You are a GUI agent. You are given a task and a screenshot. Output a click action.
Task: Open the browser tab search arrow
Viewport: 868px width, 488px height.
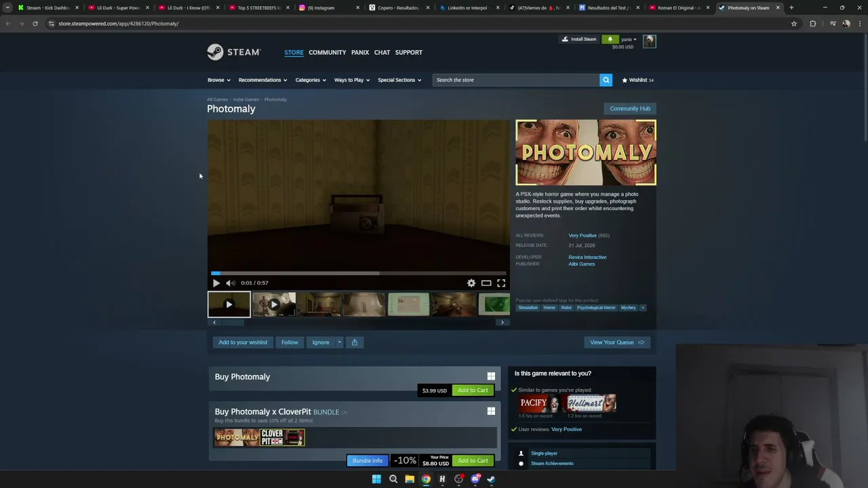7,7
